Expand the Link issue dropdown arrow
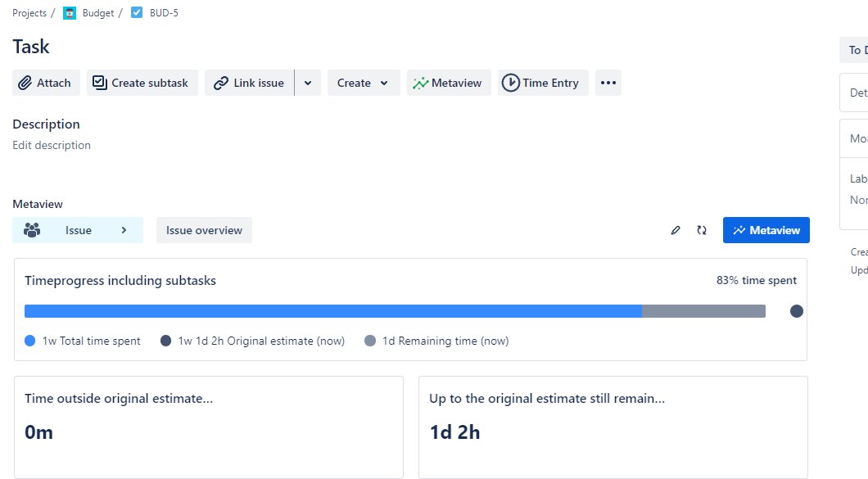 [308, 83]
